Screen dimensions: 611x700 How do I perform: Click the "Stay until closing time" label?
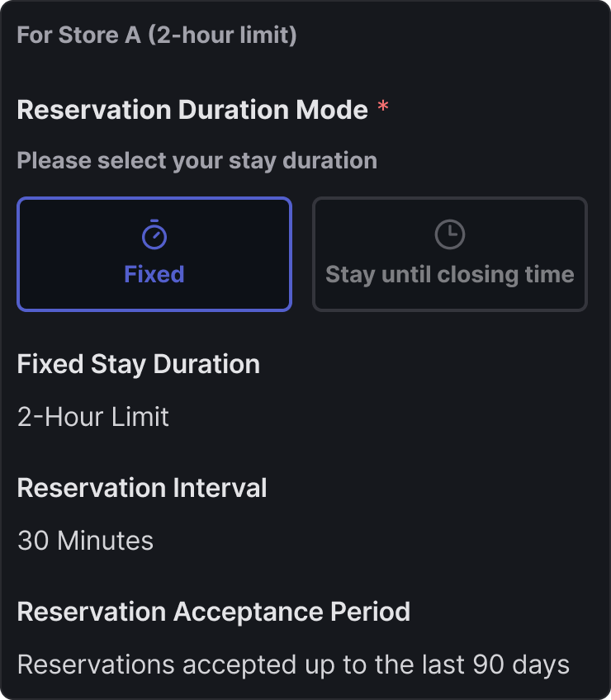click(x=449, y=274)
